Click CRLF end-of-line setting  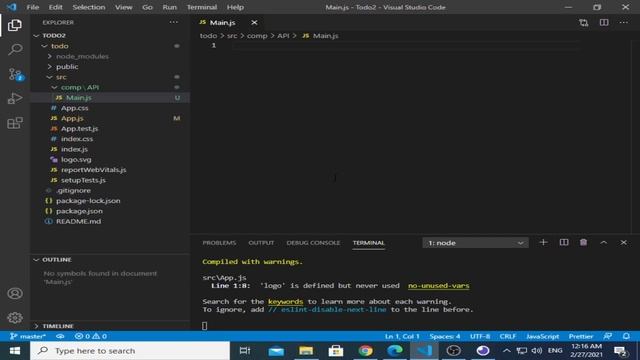point(508,336)
